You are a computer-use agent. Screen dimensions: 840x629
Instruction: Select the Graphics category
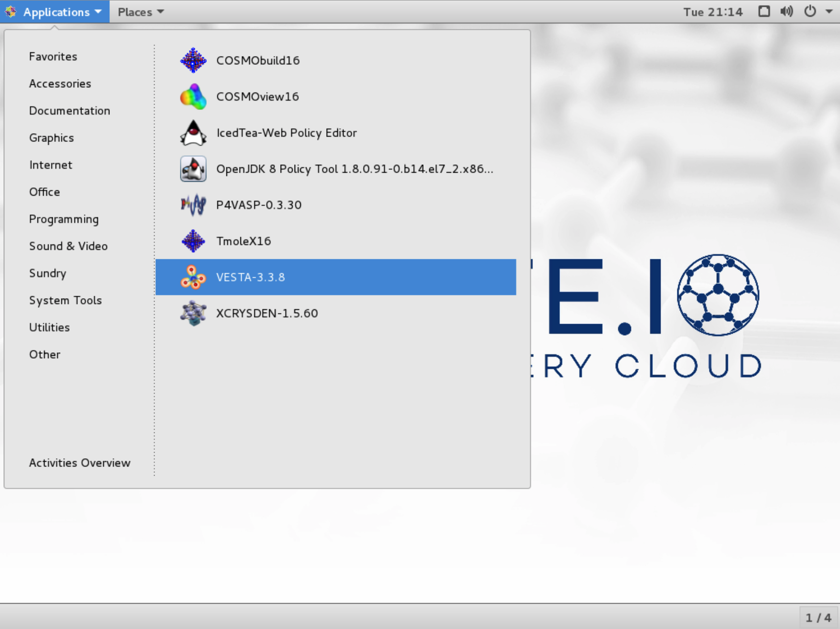tap(51, 138)
